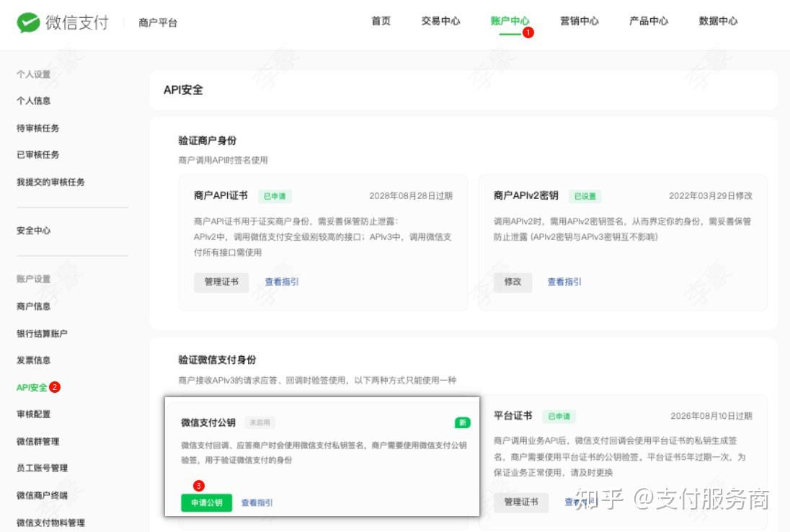Screen dimensions: 790x532
Task: Click 管理证书 under 商户API证书
Action: point(221,282)
